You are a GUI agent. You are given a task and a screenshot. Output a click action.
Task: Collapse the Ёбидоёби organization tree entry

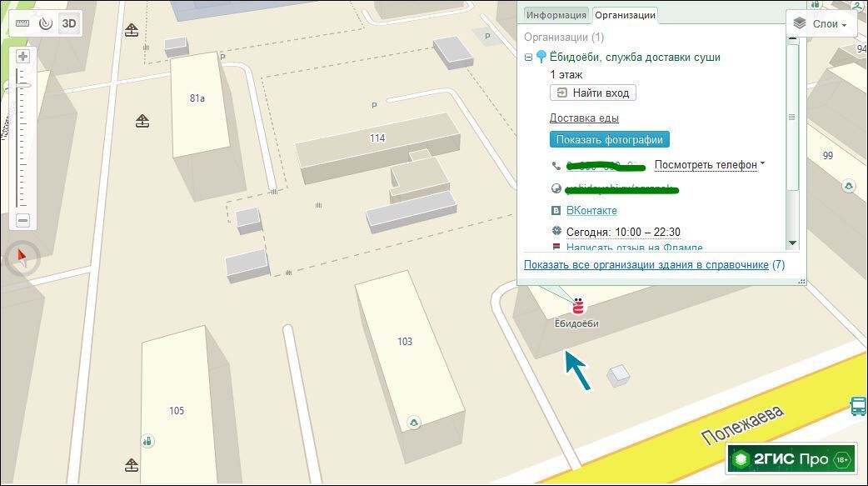click(529, 58)
